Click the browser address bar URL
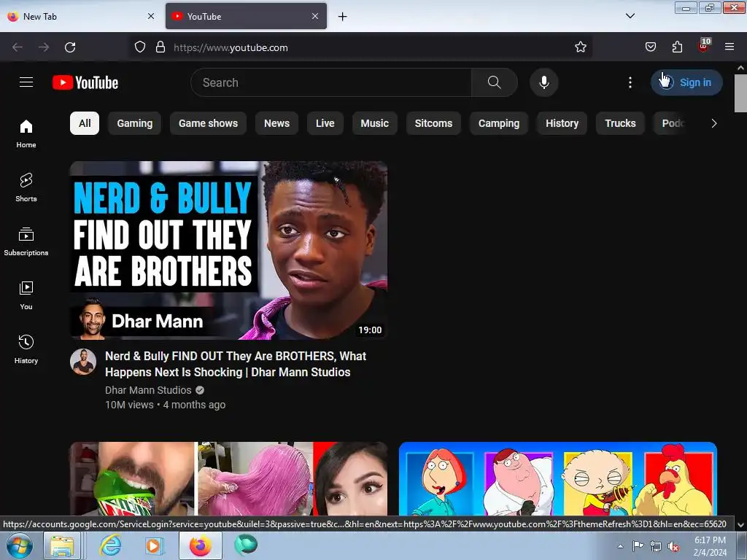 tap(231, 47)
